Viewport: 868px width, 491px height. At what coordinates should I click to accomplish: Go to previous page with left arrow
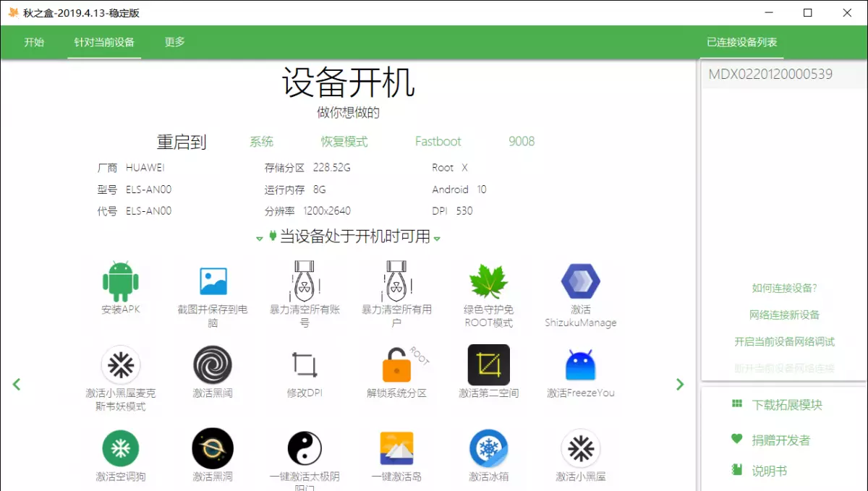(17, 384)
